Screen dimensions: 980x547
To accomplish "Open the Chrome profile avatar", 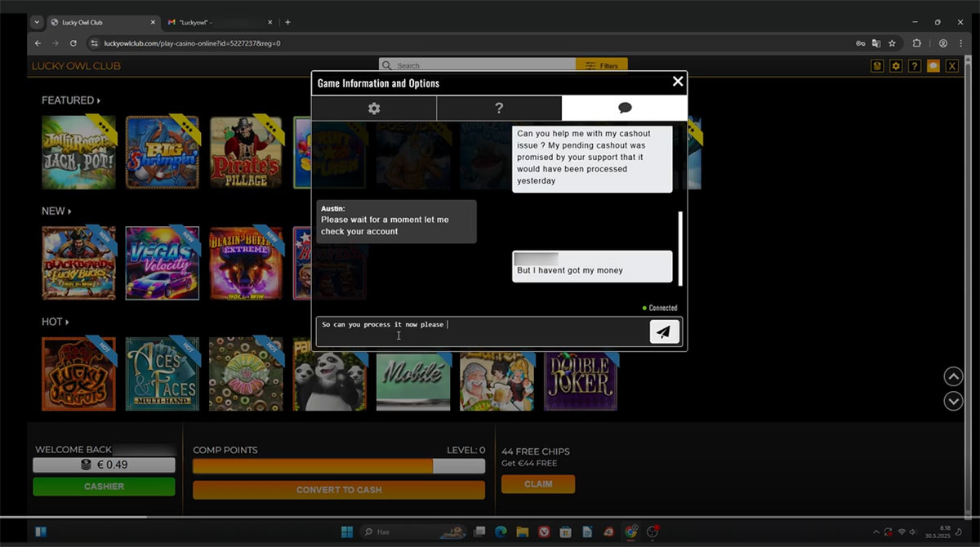I will point(943,43).
